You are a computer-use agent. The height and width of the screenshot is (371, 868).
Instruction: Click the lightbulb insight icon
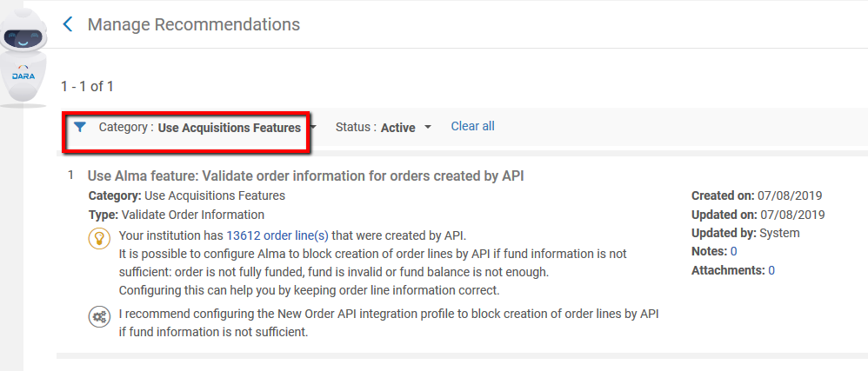point(99,239)
